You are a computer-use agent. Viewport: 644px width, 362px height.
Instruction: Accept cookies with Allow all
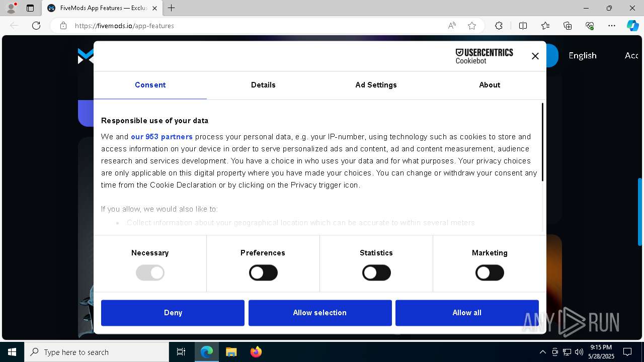[x=467, y=313]
